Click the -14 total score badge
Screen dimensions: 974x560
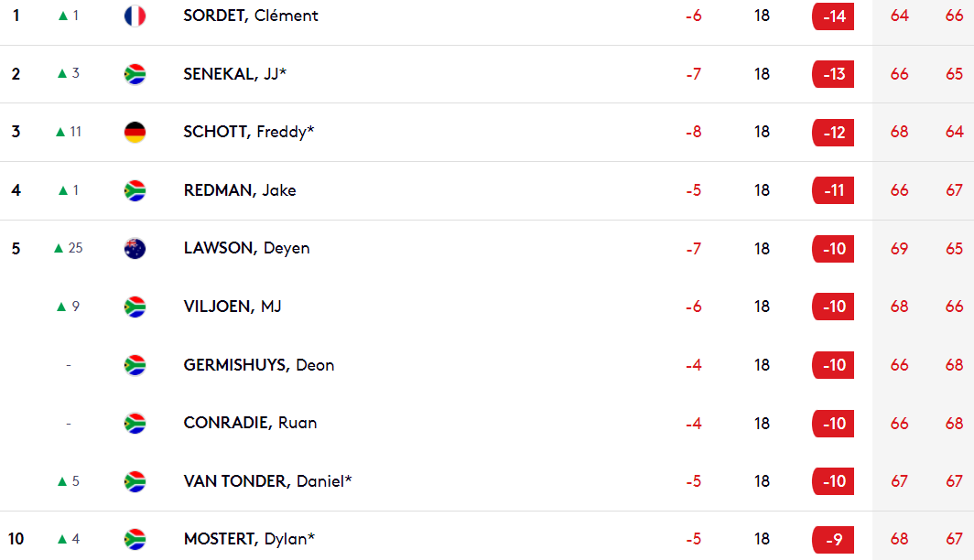[x=833, y=16]
